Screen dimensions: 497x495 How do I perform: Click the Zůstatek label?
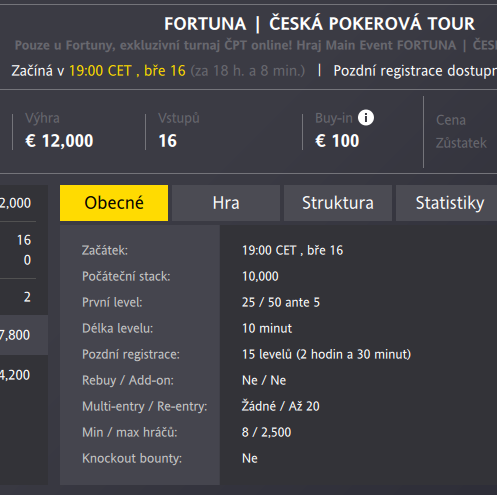pyautogui.click(x=461, y=143)
